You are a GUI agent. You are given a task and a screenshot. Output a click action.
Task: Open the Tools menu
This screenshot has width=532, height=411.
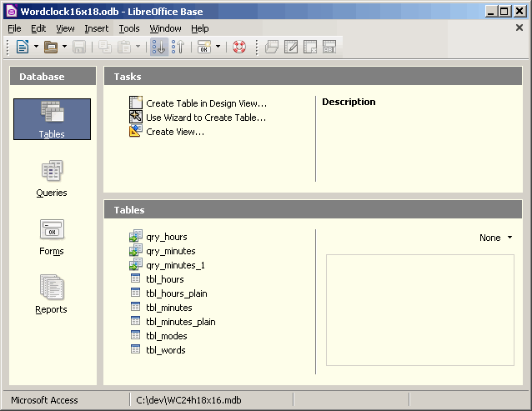pos(129,28)
